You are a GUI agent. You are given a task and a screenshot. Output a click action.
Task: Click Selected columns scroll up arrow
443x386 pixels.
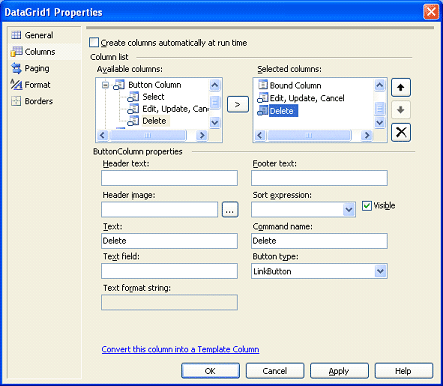(x=380, y=86)
